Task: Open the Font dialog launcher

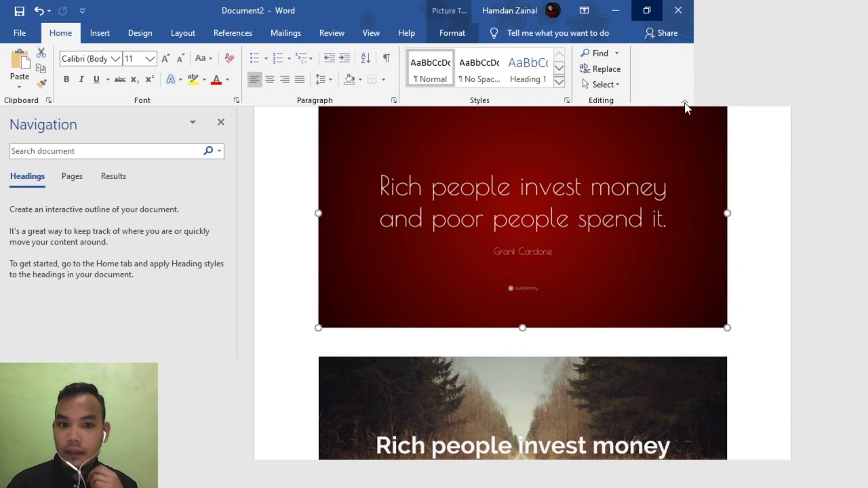Action: click(x=236, y=100)
